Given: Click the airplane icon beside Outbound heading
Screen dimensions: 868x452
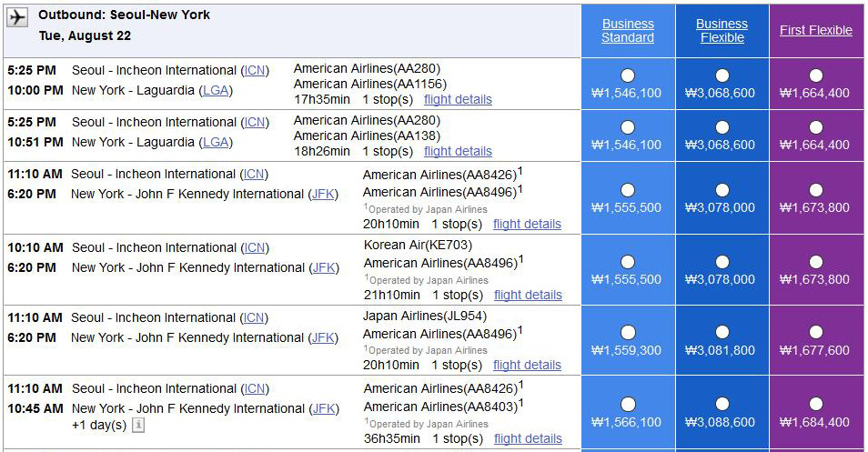Looking at the screenshot, I should coord(17,17).
